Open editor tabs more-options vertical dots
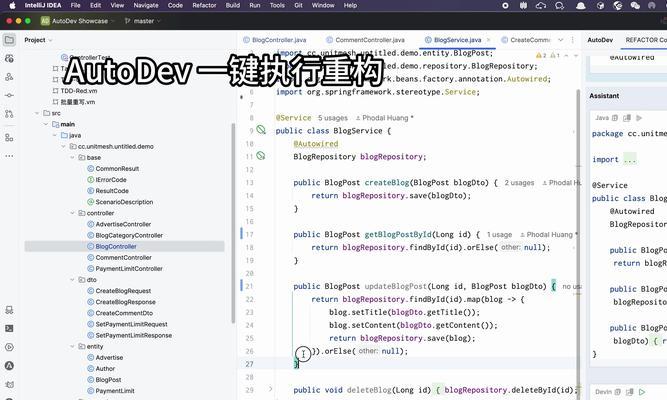Image resolution: width=667 pixels, height=400 pixels. point(573,40)
